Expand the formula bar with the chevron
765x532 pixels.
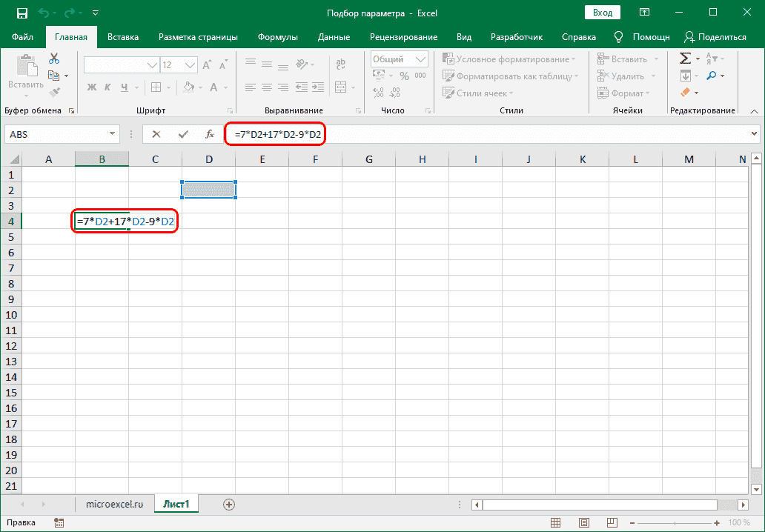[755, 134]
